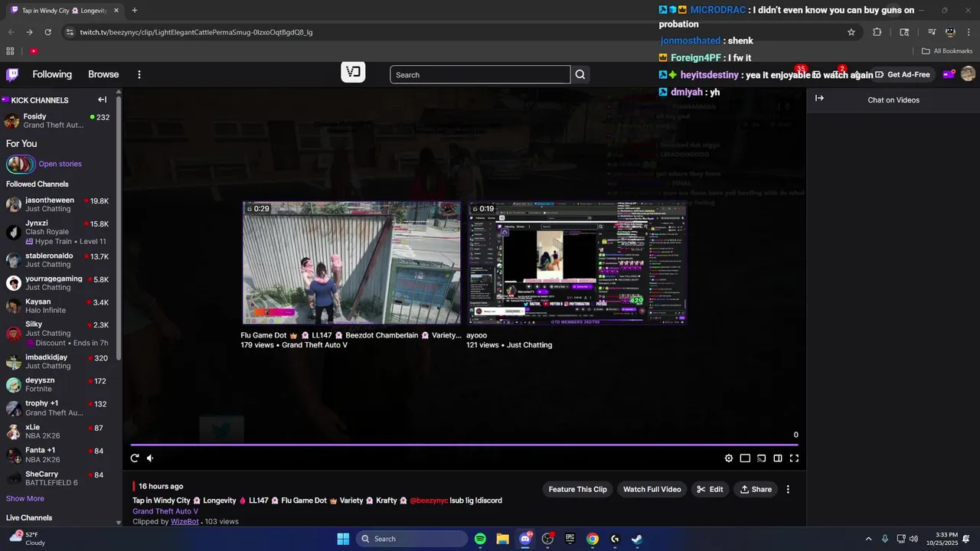Click the Chrome address bar URL

[x=196, y=32]
